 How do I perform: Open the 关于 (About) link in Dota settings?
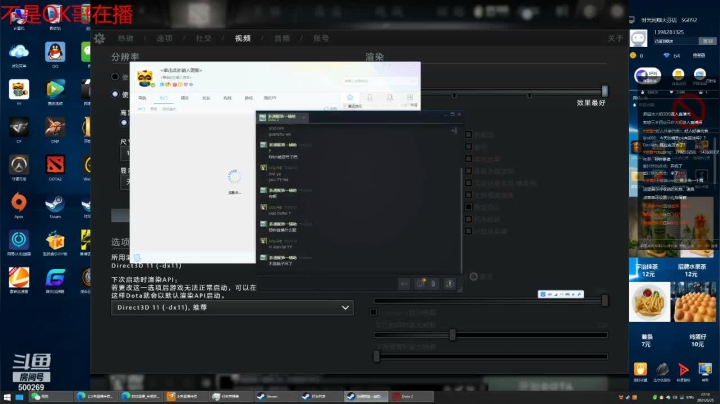tap(615, 39)
